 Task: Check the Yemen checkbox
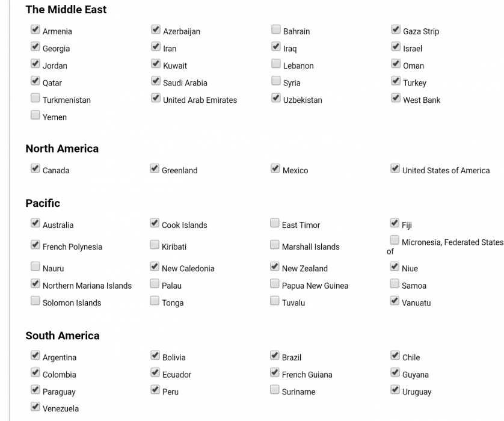35,115
